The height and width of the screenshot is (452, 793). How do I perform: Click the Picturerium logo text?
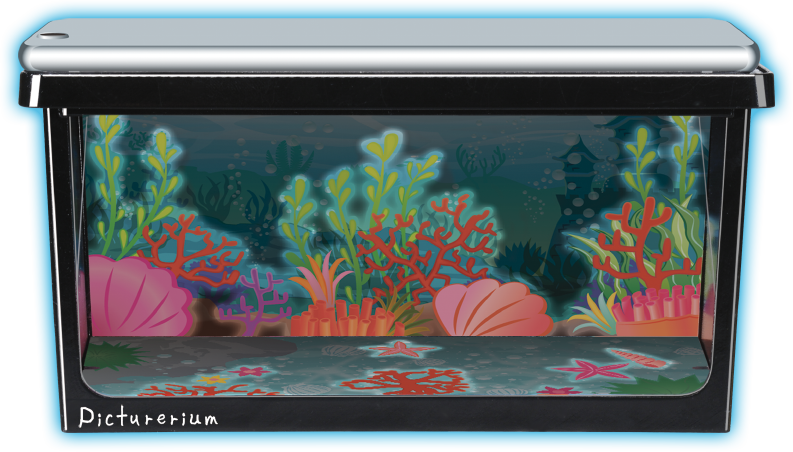click(x=147, y=417)
